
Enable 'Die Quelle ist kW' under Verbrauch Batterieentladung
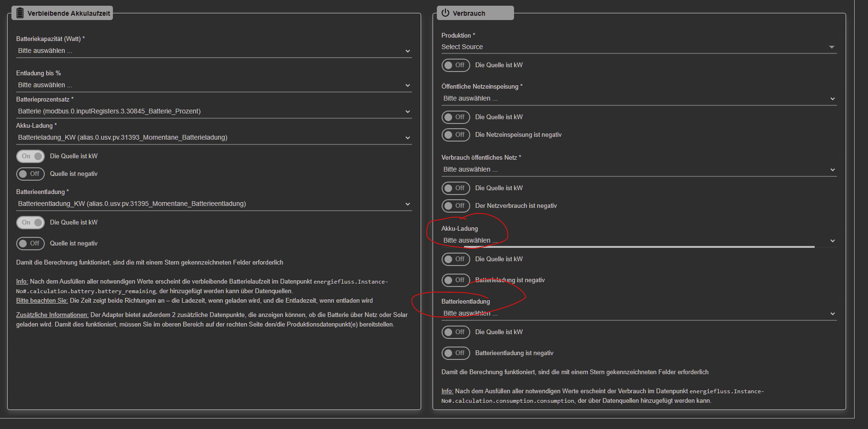click(x=456, y=332)
